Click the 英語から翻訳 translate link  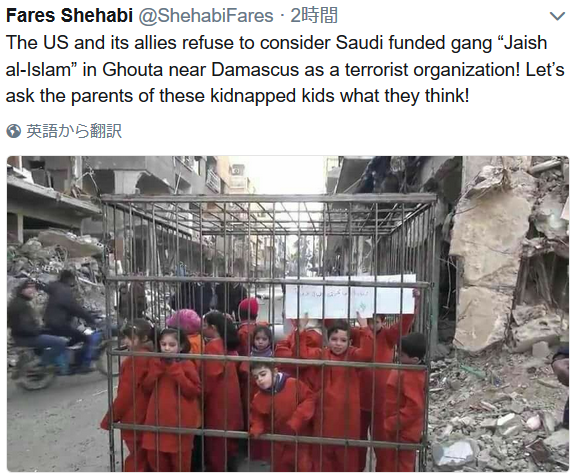point(74,131)
